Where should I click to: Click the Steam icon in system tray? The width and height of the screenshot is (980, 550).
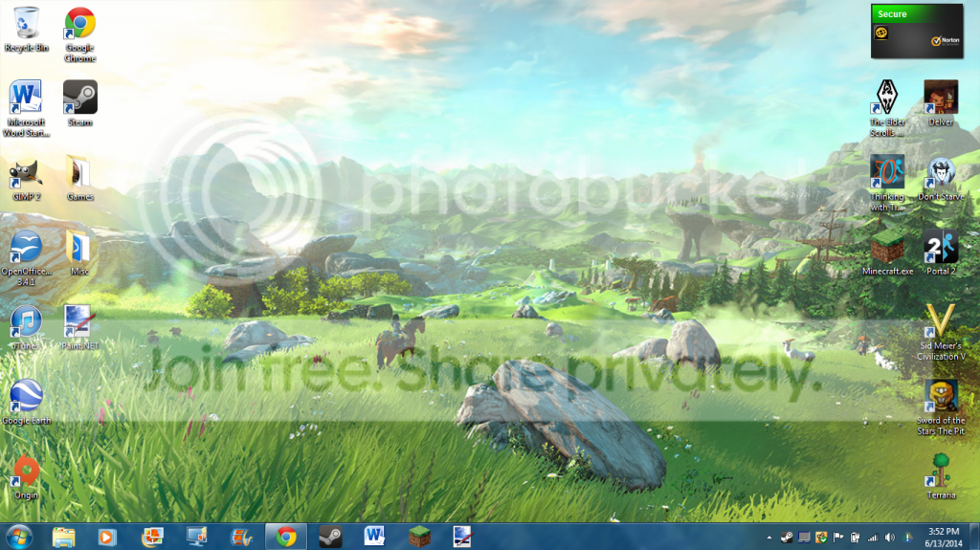[x=787, y=538]
